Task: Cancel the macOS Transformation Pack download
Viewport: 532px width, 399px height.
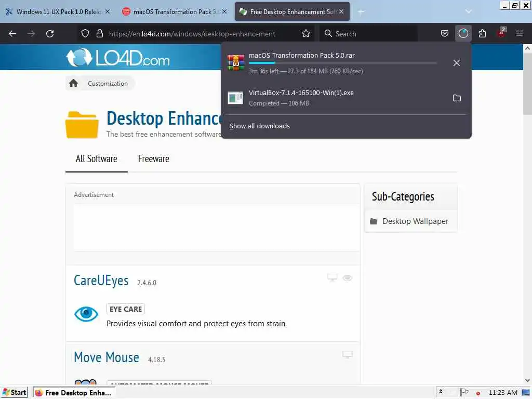Action: 456,63
